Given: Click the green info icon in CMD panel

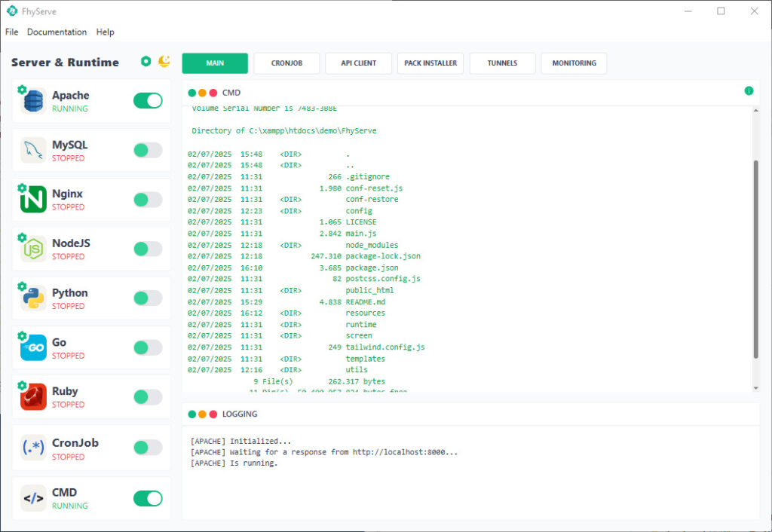Looking at the screenshot, I should (749, 90).
